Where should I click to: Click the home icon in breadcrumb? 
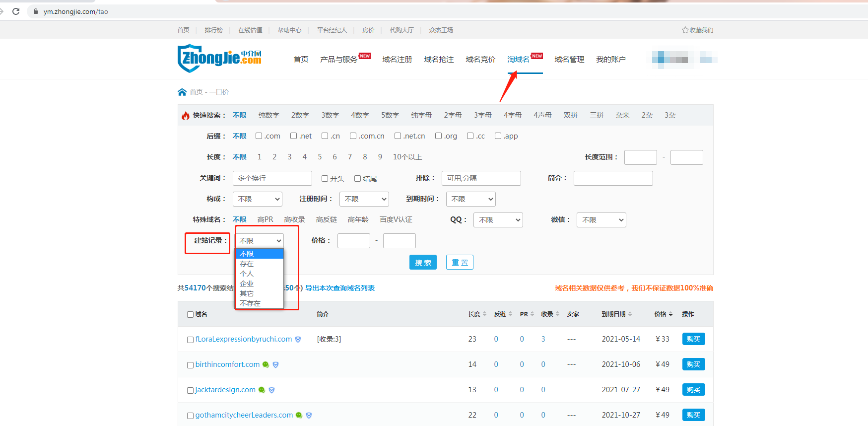pyautogui.click(x=182, y=92)
